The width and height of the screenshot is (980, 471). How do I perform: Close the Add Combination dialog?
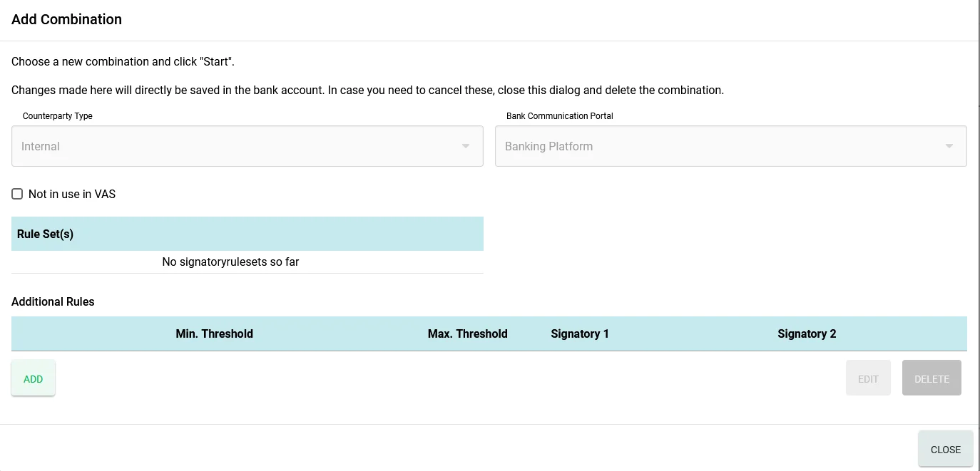(x=946, y=449)
